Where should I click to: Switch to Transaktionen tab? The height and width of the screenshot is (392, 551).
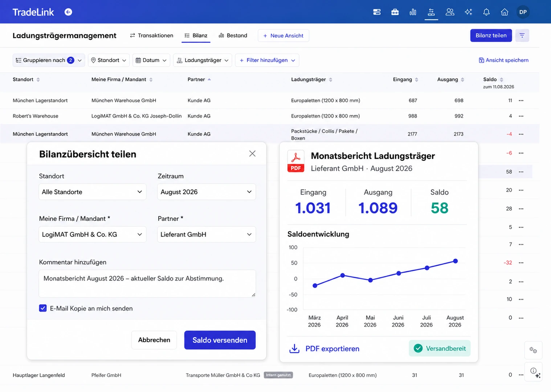click(151, 35)
